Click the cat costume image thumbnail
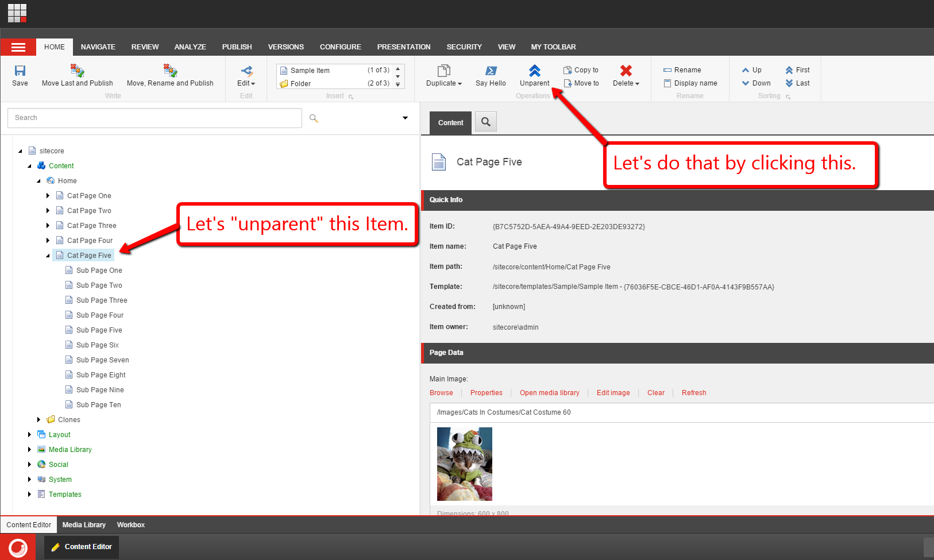934x560 pixels. (x=464, y=464)
